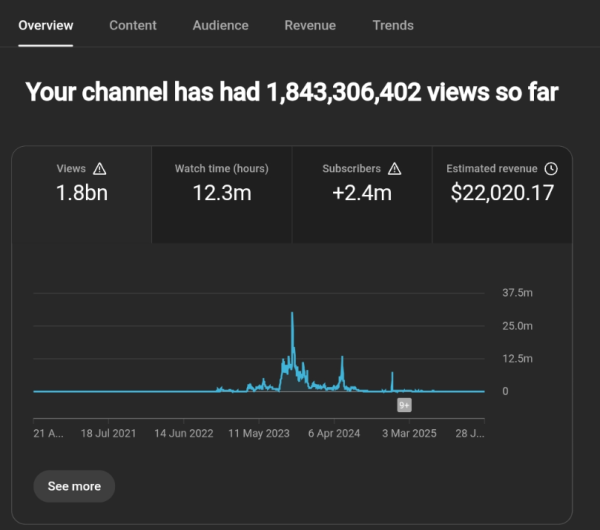The height and width of the screenshot is (530, 600).
Task: Click the small spike before 3 Mar 2025
Action: (392, 375)
